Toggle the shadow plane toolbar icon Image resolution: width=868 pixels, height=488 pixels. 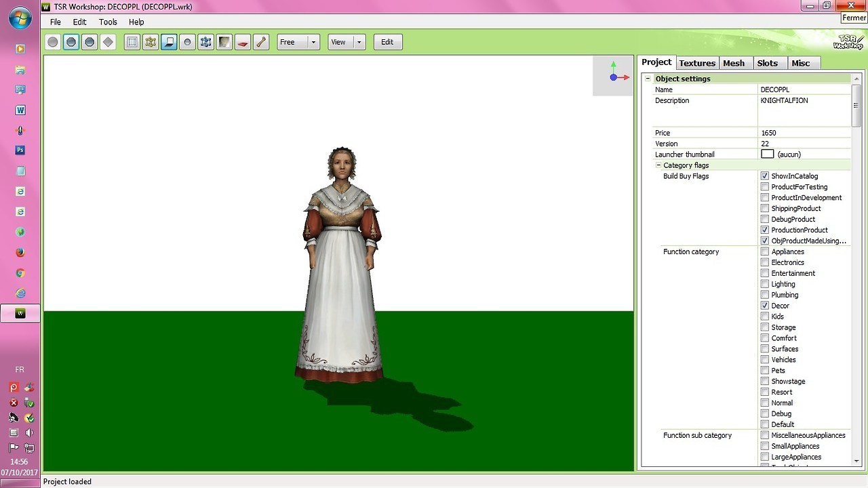[169, 42]
